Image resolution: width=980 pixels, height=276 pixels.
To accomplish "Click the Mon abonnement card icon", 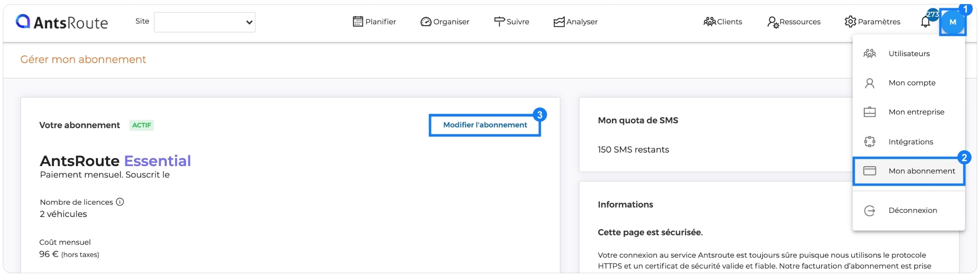I will tap(870, 171).
